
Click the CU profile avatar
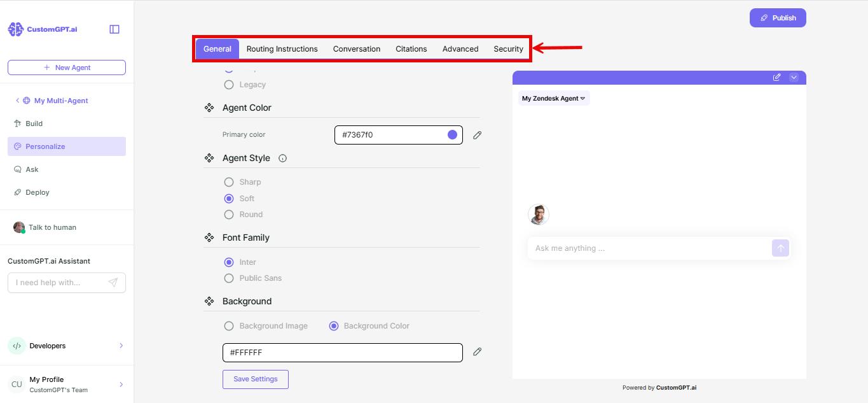pos(17,385)
